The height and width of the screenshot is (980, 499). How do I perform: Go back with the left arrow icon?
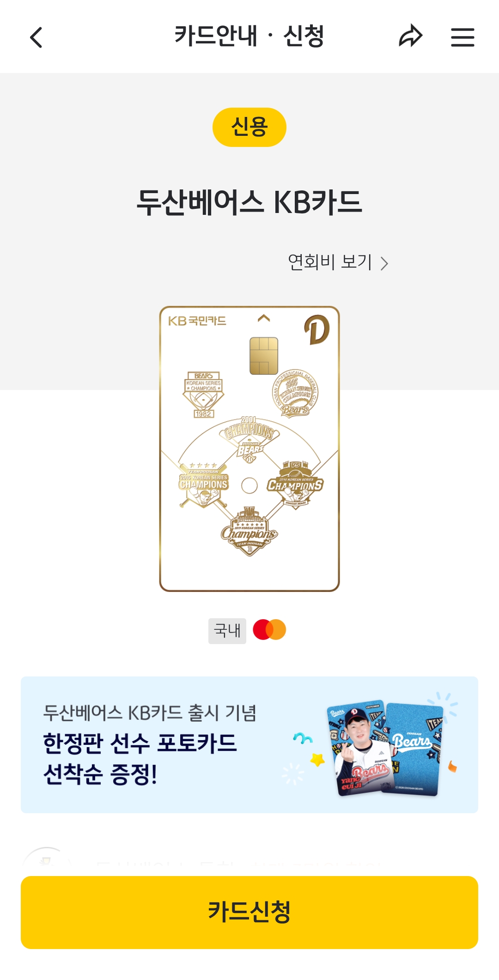(x=36, y=37)
